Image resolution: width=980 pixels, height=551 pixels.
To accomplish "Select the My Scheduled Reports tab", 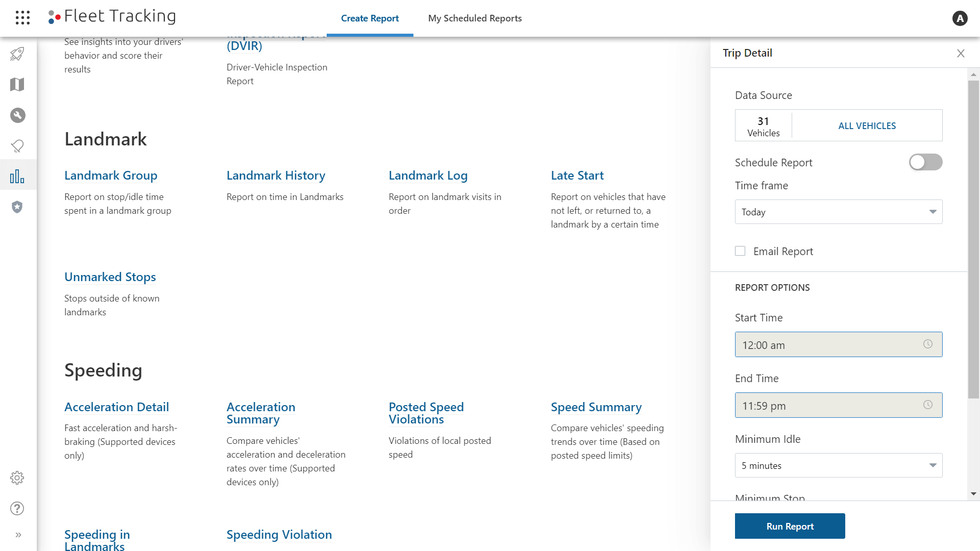I will tap(475, 18).
